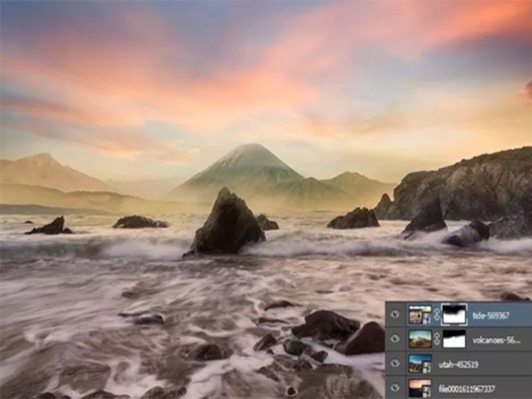The image size is (532, 399).
Task: Select the tide-569367 layer mask thumbnail
Action: tap(454, 315)
